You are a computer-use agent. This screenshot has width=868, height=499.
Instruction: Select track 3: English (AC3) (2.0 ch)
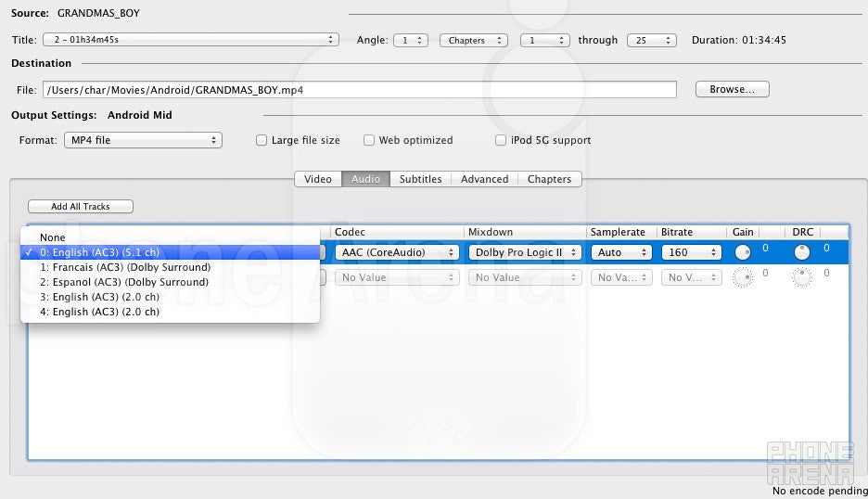[170, 297]
